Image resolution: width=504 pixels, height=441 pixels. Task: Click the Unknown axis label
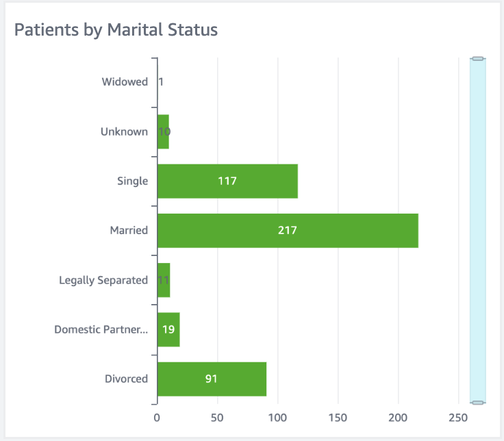click(124, 131)
